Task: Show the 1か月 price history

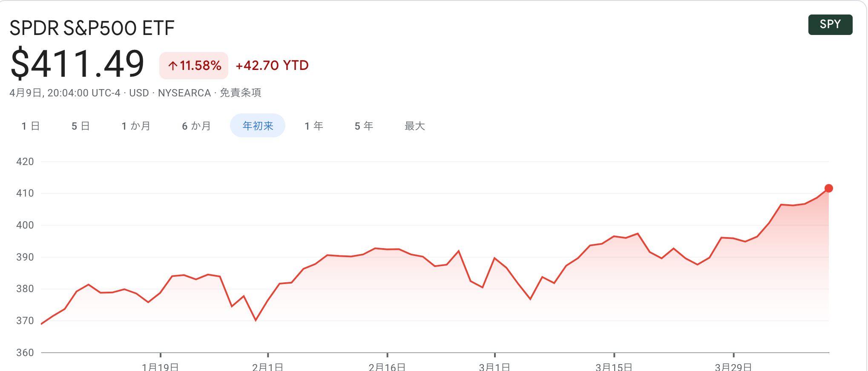Action: (x=136, y=126)
